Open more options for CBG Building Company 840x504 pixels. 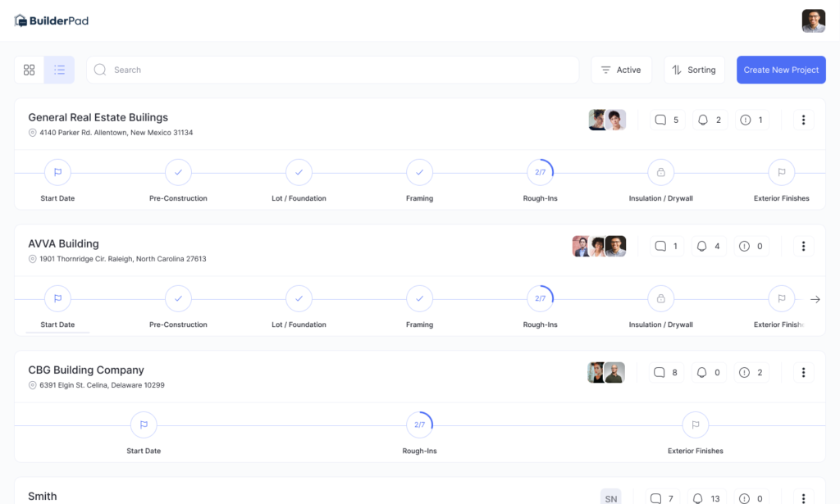803,372
